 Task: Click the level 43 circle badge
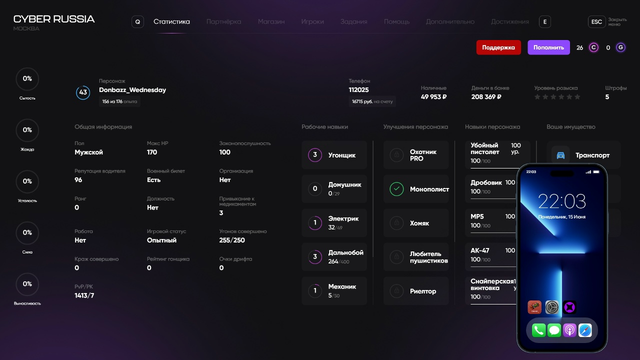[83, 92]
